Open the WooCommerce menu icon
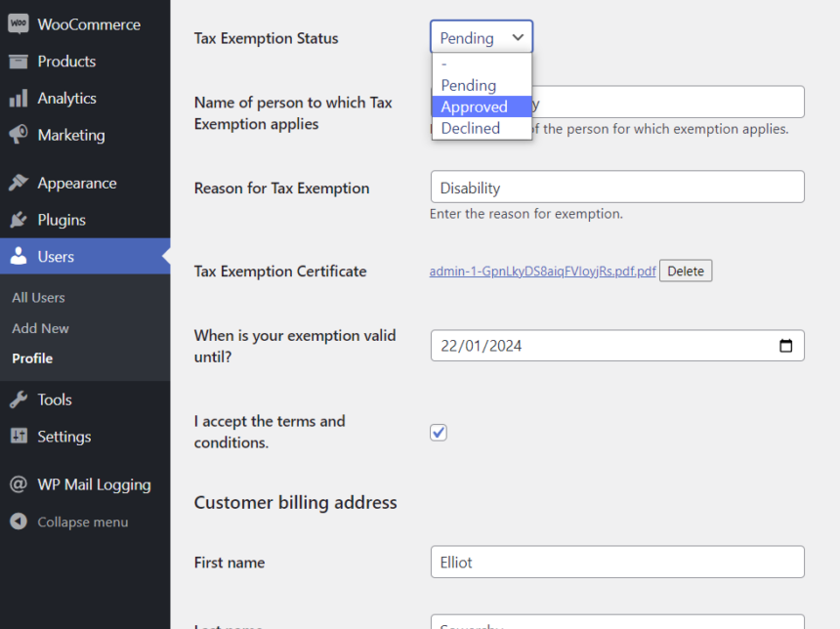Screen dimensions: 840x629 point(18,23)
